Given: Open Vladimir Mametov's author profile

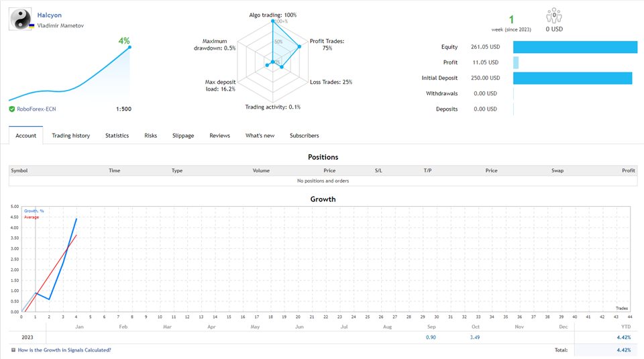Looking at the screenshot, I should click(60, 25).
